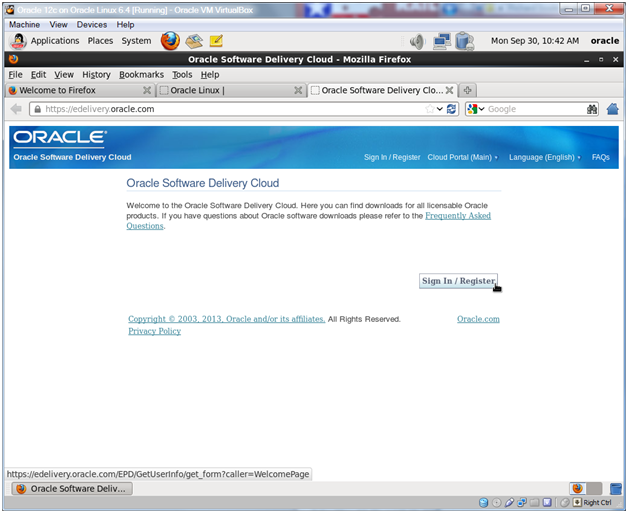Close the Oracle Linux tab
The image size is (628, 513).
[298, 90]
